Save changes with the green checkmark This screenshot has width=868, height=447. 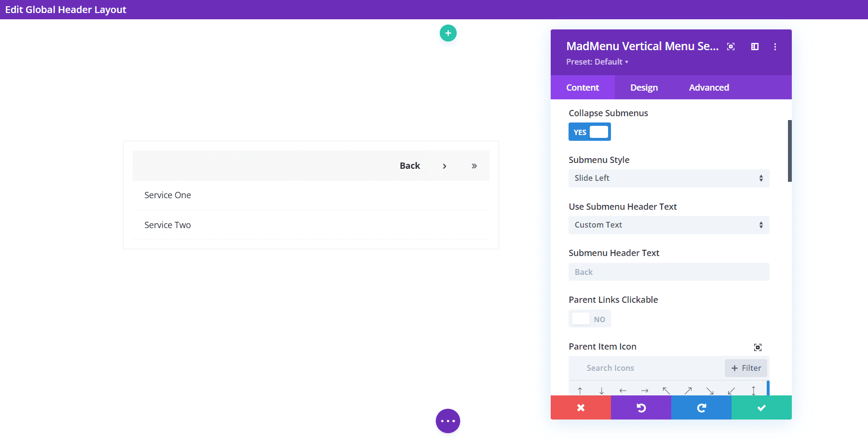(x=761, y=407)
